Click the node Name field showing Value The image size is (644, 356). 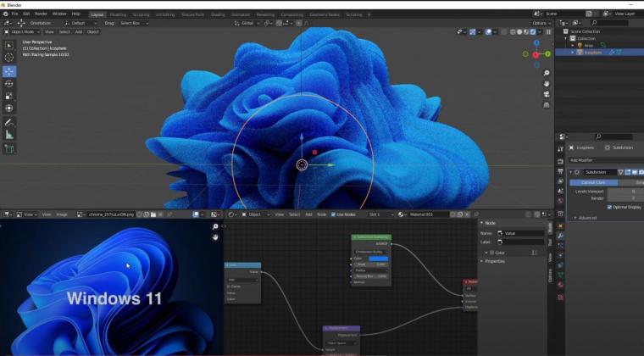click(520, 233)
